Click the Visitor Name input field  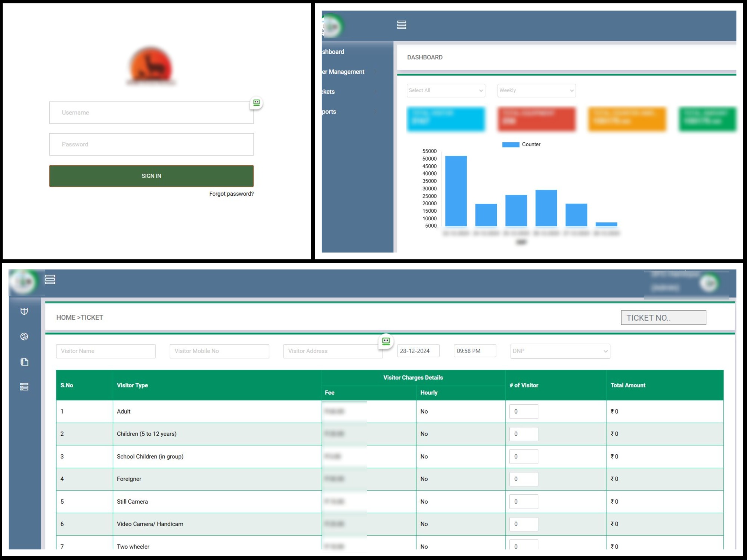106,351
